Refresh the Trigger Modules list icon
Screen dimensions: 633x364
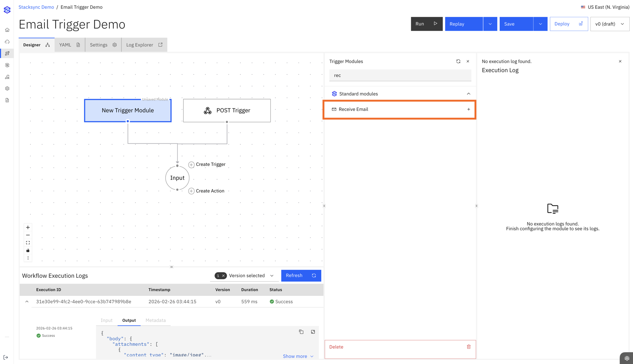(x=458, y=61)
